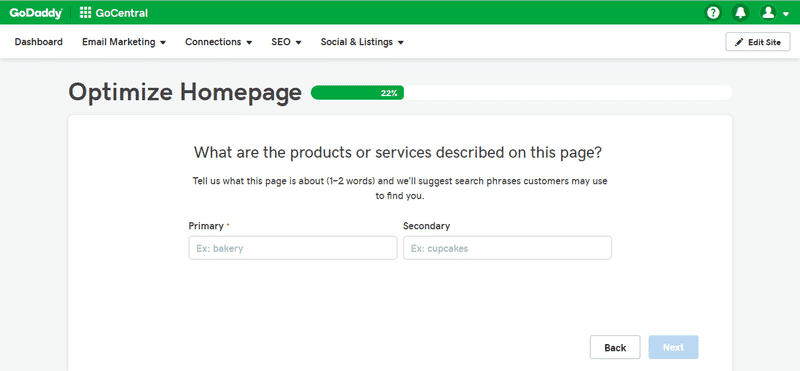Screen dimensions: 800x371
Task: Click the Secondary field label
Action: point(427,226)
